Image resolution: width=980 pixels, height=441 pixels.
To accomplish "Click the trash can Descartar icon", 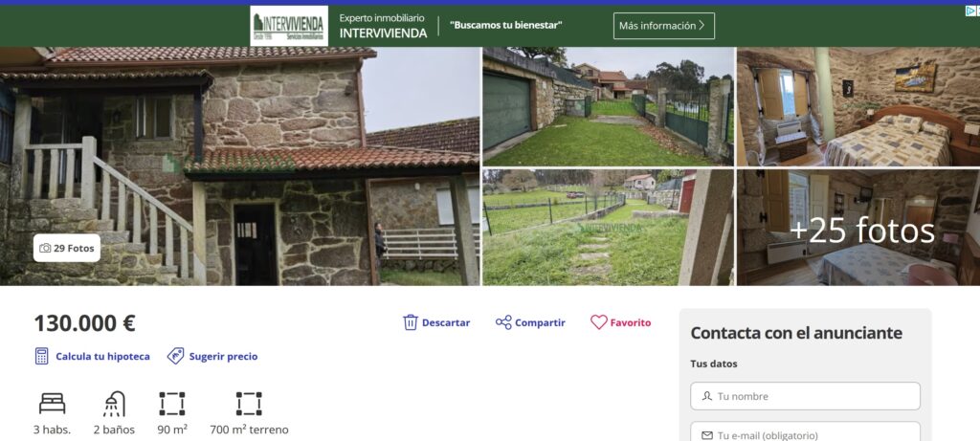I will click(410, 322).
